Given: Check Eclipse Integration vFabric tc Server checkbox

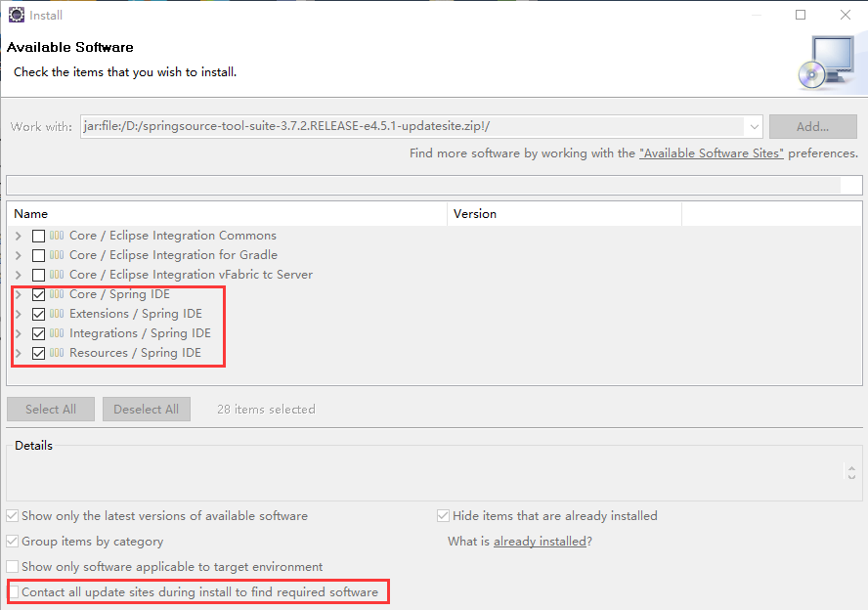Looking at the screenshot, I should click(38, 275).
